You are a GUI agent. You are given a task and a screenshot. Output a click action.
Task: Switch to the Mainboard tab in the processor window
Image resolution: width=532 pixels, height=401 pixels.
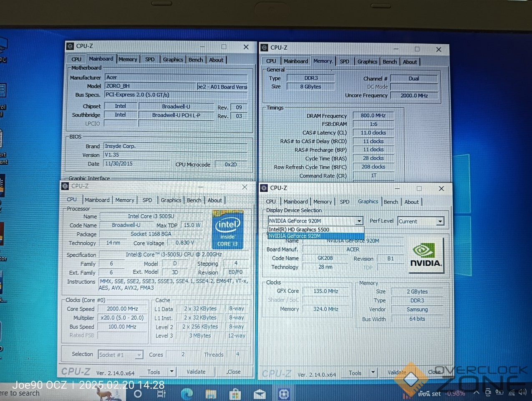click(97, 200)
